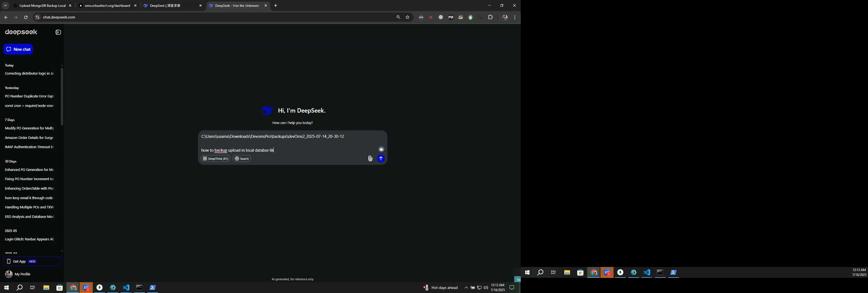Open the gray globe extension icon
The height and width of the screenshot is (293, 868).
click(x=441, y=17)
